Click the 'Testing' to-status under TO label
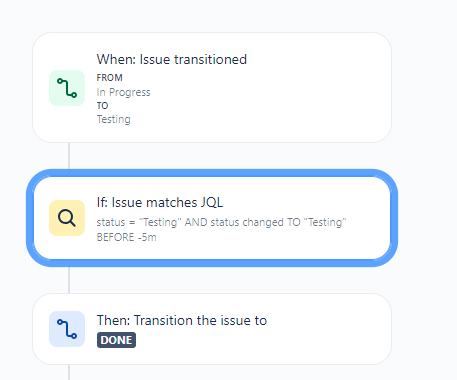 pyautogui.click(x=113, y=119)
